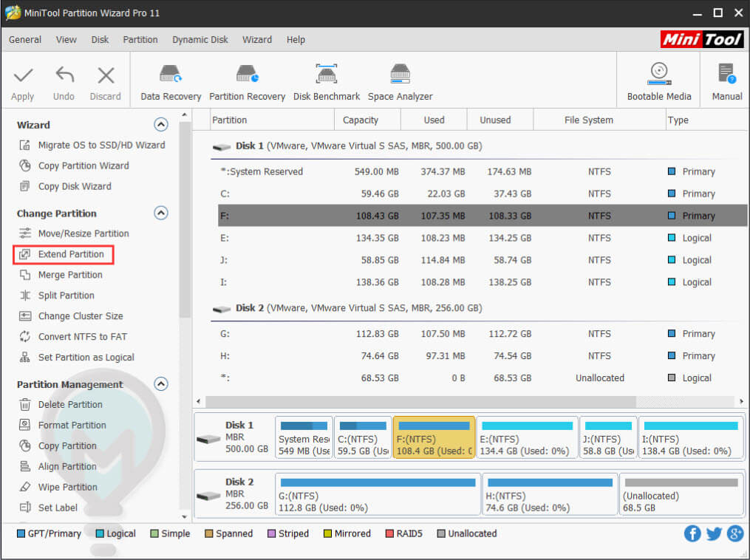Open the Facebook share icon
Image resolution: width=750 pixels, height=560 pixels.
click(x=692, y=533)
